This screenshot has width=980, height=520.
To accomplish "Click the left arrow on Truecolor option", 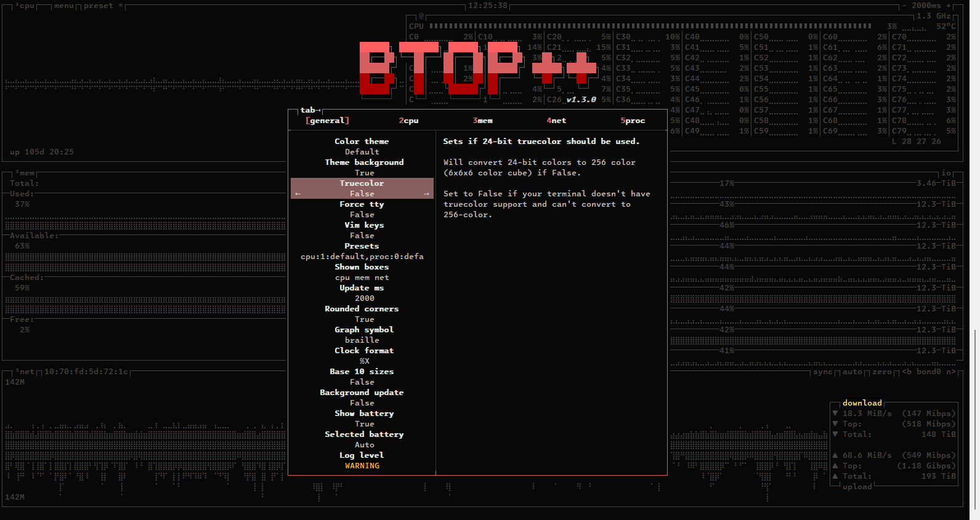I will pos(298,194).
